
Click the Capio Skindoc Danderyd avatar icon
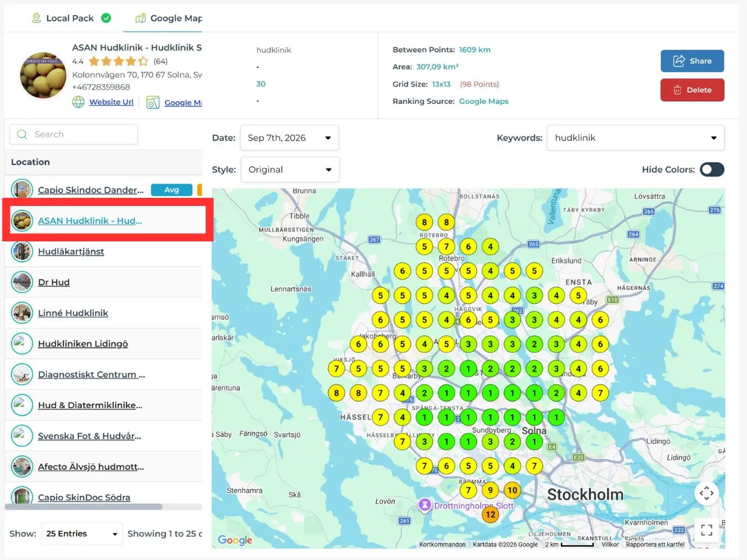[x=22, y=190]
